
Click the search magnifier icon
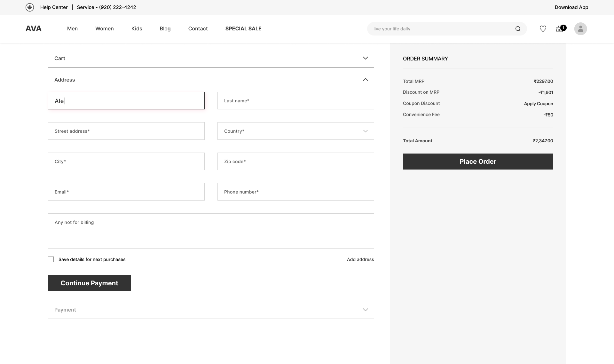[518, 29]
